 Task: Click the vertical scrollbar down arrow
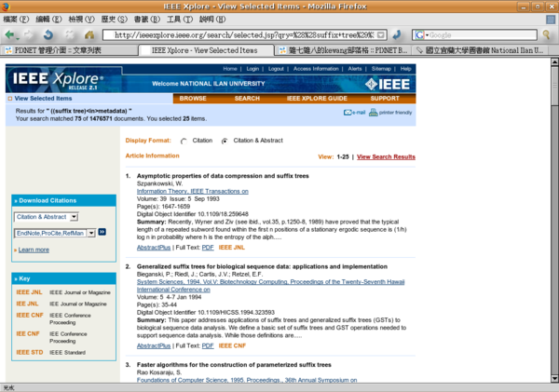coord(554,379)
